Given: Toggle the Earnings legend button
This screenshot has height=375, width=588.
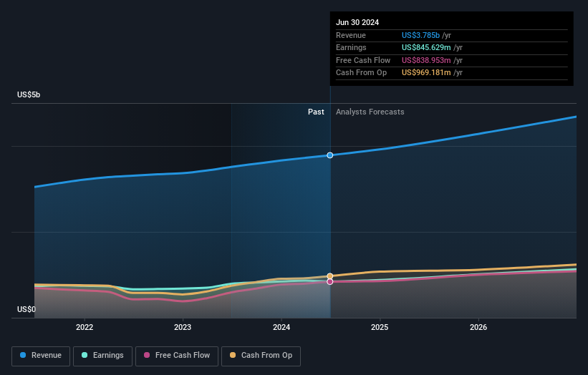Looking at the screenshot, I should click(x=102, y=356).
